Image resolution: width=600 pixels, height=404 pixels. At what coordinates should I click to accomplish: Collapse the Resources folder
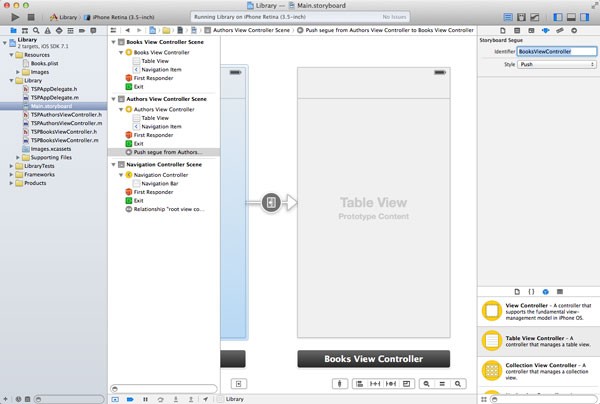[11, 55]
